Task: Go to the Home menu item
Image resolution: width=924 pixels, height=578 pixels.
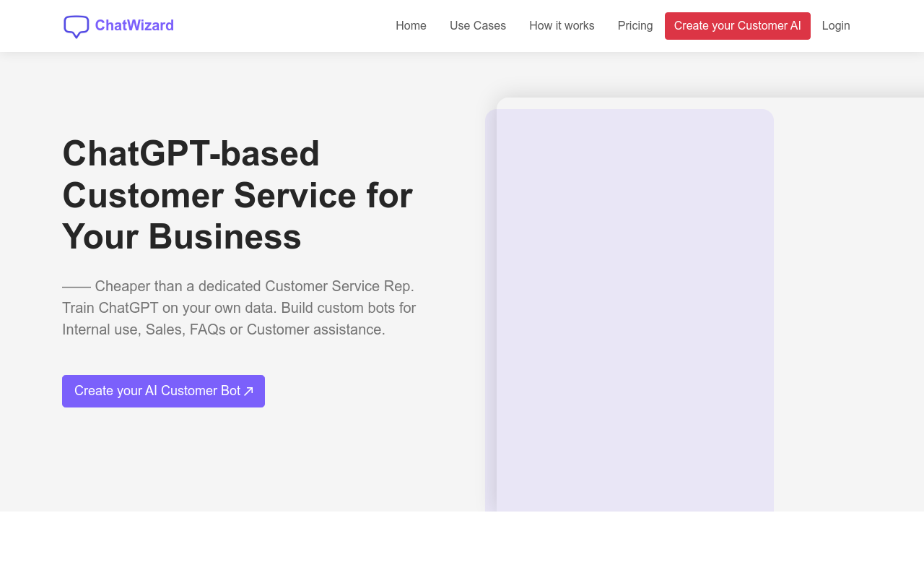Action: pyautogui.click(x=411, y=26)
